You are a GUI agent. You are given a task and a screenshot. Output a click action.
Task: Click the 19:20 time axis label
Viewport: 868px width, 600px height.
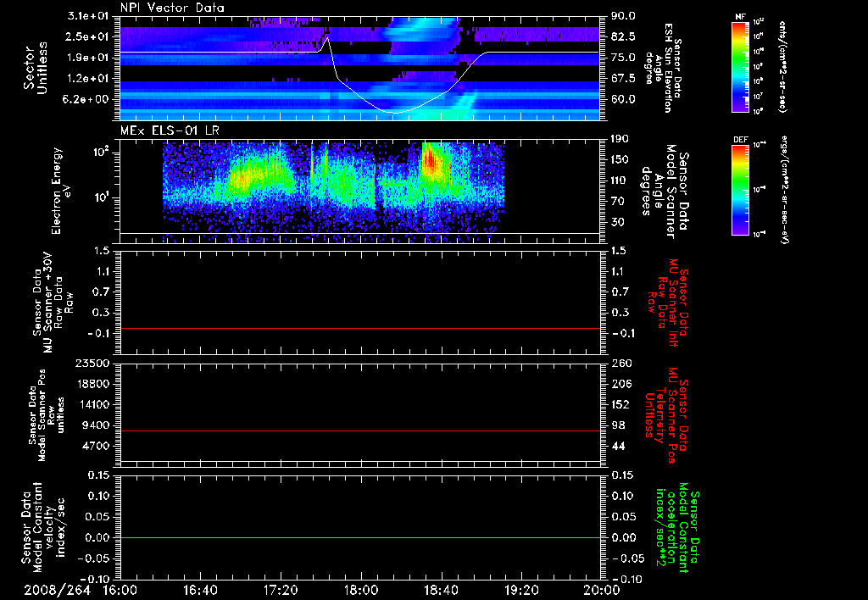click(521, 590)
